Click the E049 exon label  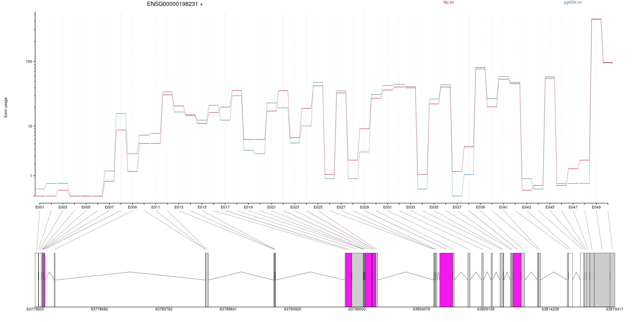596,207
